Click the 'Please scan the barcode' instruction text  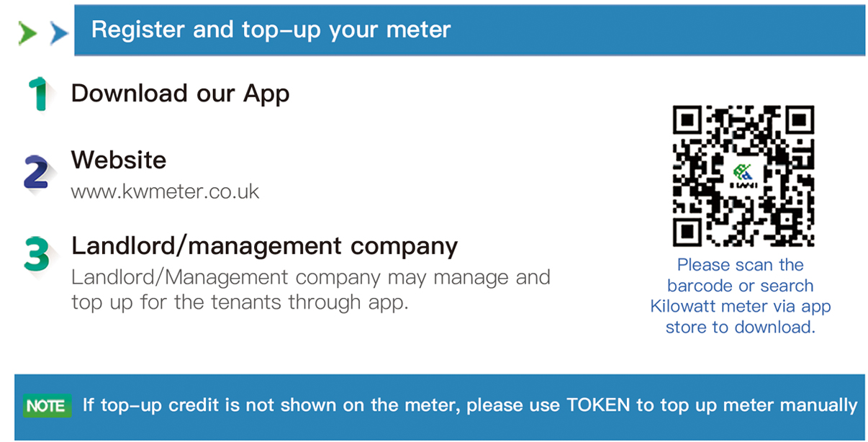740,265
